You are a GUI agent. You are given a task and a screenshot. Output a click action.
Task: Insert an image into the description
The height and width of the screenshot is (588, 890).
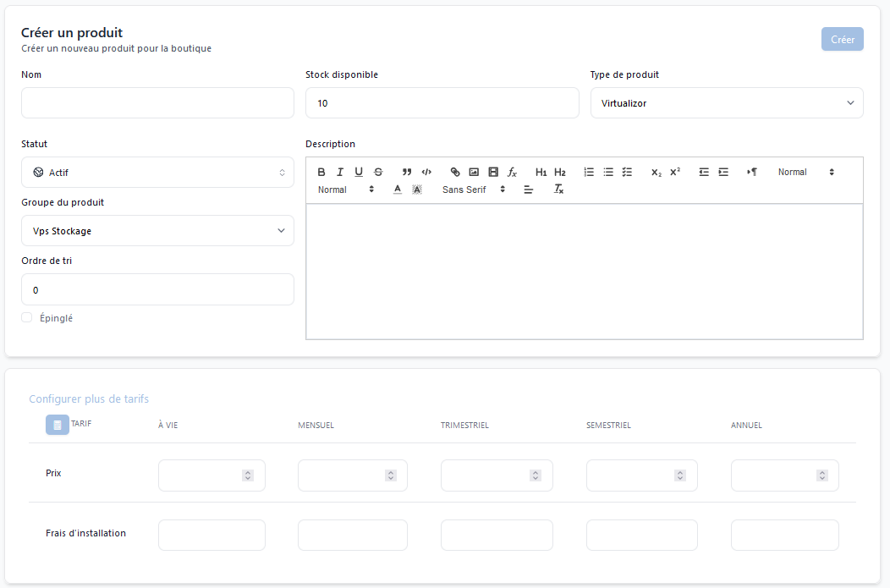474,172
